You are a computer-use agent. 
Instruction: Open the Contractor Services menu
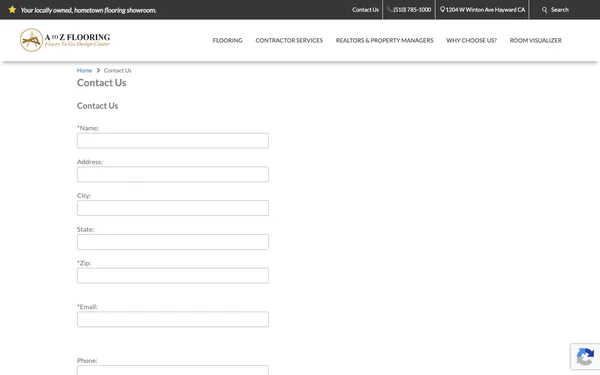[289, 40]
